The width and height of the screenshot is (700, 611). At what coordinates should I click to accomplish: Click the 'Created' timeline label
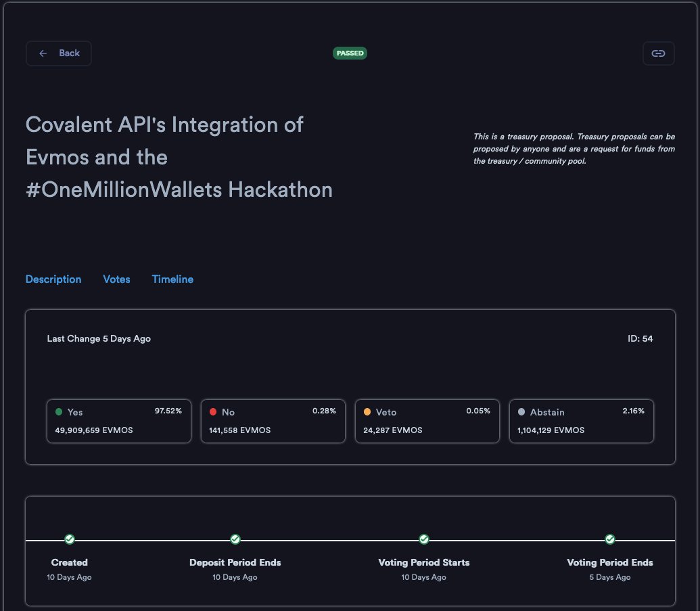tap(69, 563)
